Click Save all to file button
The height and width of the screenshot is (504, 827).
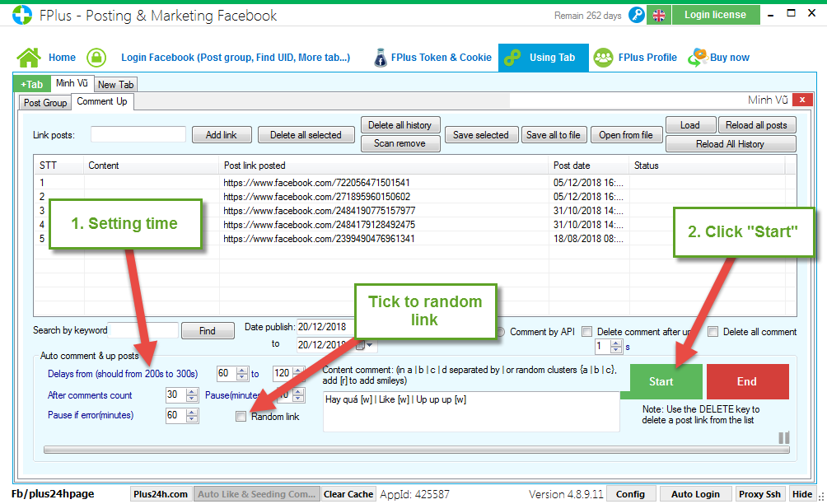(x=554, y=135)
